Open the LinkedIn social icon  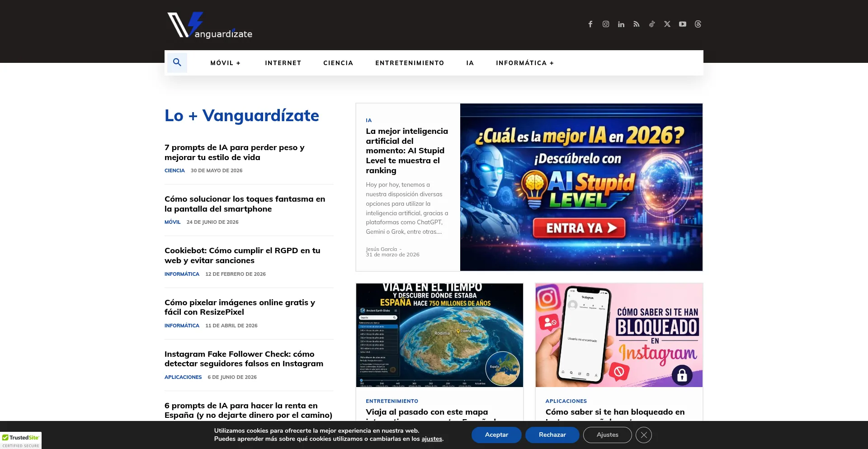621,24
